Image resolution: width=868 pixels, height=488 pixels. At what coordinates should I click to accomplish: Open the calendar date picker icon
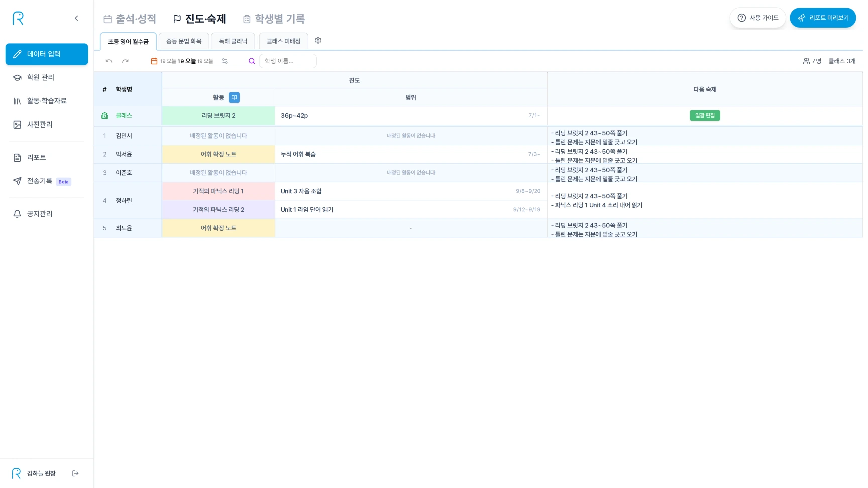coord(154,61)
